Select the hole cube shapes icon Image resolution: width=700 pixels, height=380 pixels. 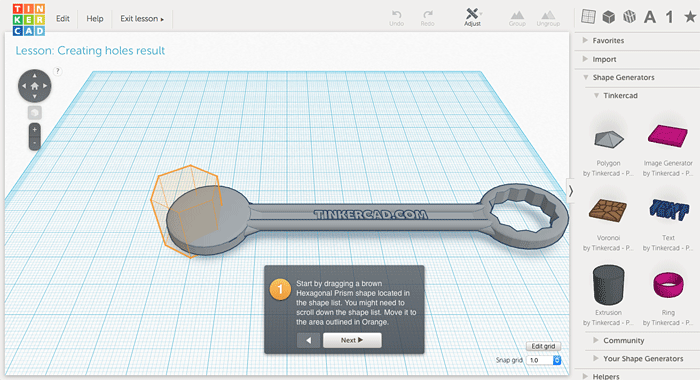[629, 17]
